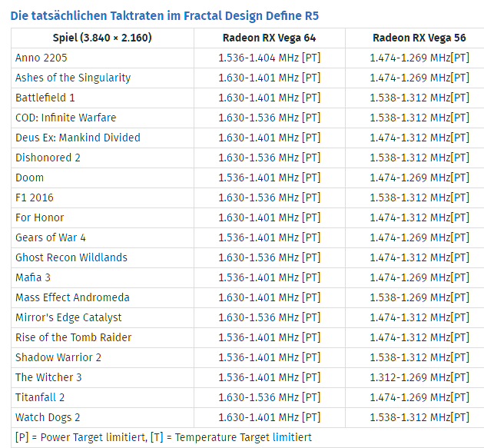The image size is (484, 448).
Task: Click Vega 64 clock value for Gears of War 4
Action: 269,237
